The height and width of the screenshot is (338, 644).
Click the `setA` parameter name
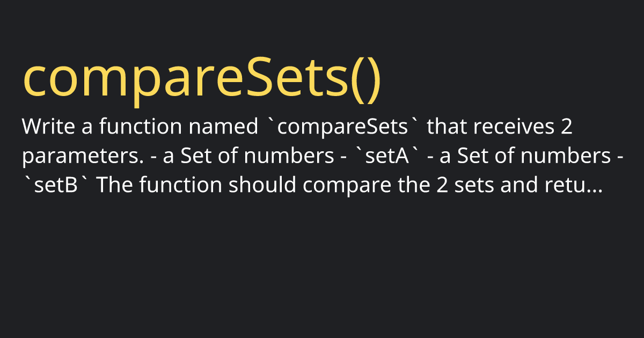(x=386, y=156)
